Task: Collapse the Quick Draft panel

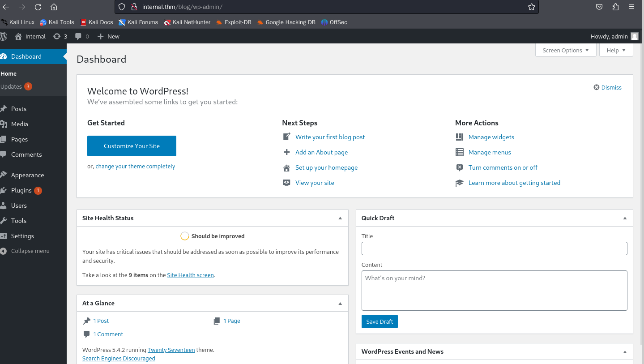Action: [x=625, y=218]
